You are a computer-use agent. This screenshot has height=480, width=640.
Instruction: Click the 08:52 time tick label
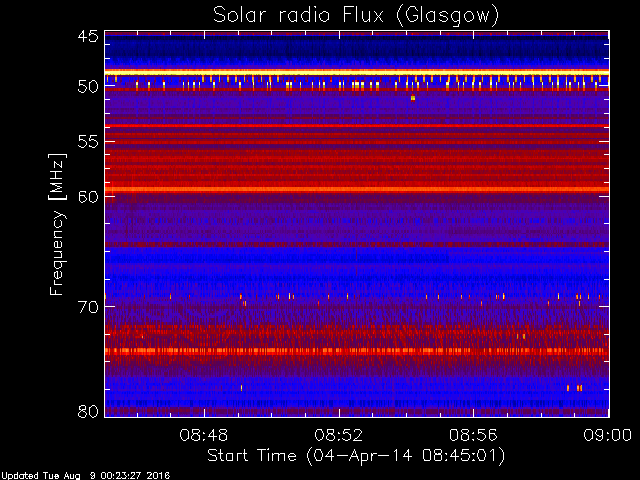338,435
